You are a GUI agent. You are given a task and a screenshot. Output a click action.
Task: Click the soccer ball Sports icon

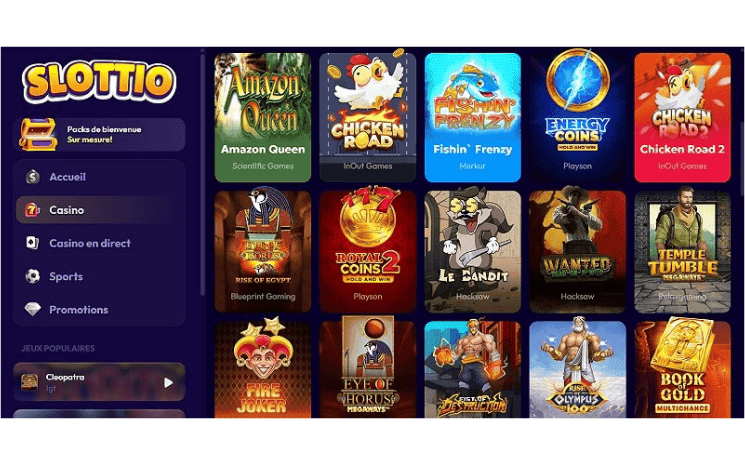tap(32, 276)
